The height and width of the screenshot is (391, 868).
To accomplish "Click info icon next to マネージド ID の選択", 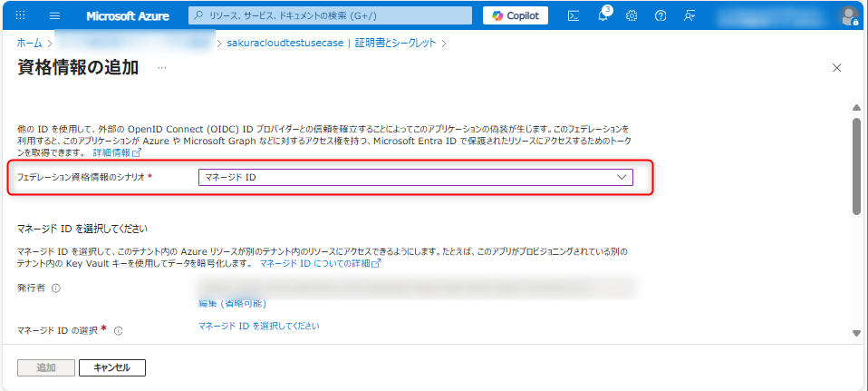I will click(x=119, y=331).
